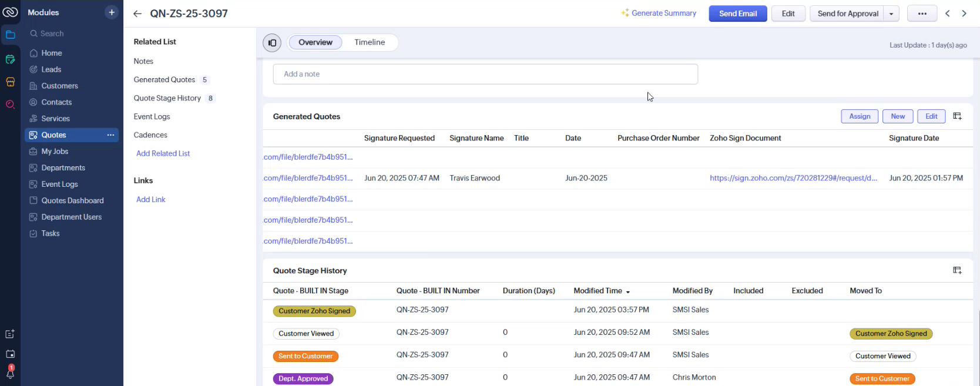This screenshot has height=386, width=980.
Task: Click Sent to Customer badge in Moved To
Action: coord(882,378)
